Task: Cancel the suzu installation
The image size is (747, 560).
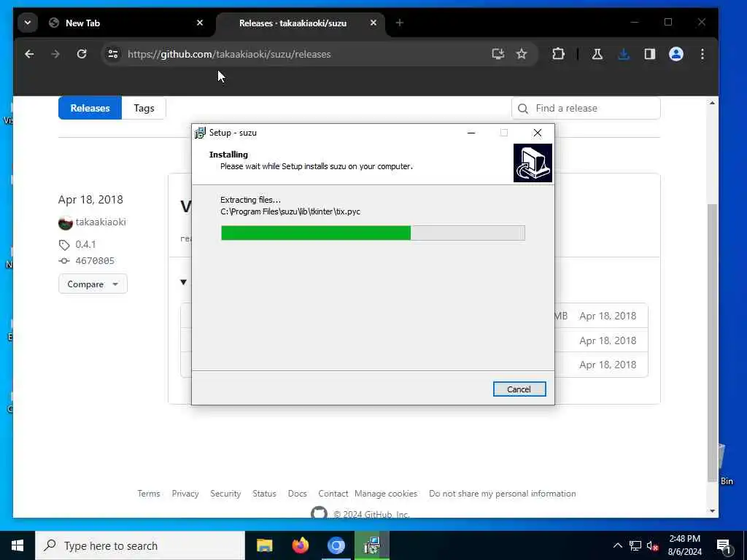Action: [519, 389]
